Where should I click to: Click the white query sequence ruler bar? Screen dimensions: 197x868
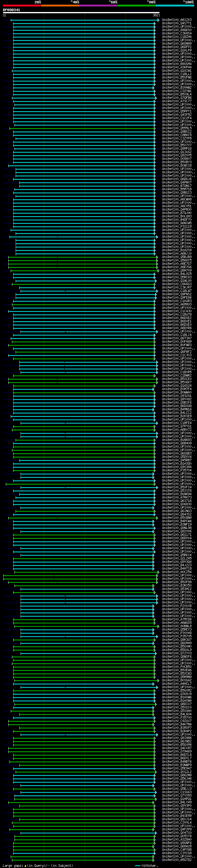click(x=81, y=12)
